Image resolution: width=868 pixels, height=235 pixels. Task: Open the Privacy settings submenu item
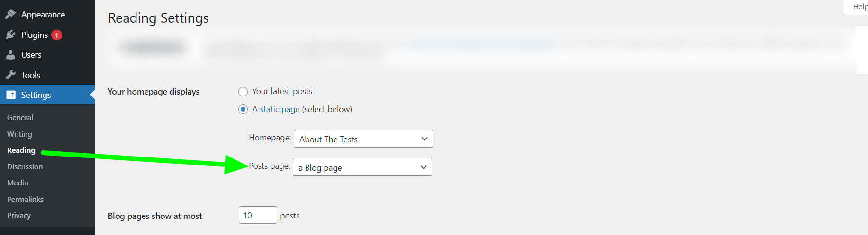coord(19,215)
